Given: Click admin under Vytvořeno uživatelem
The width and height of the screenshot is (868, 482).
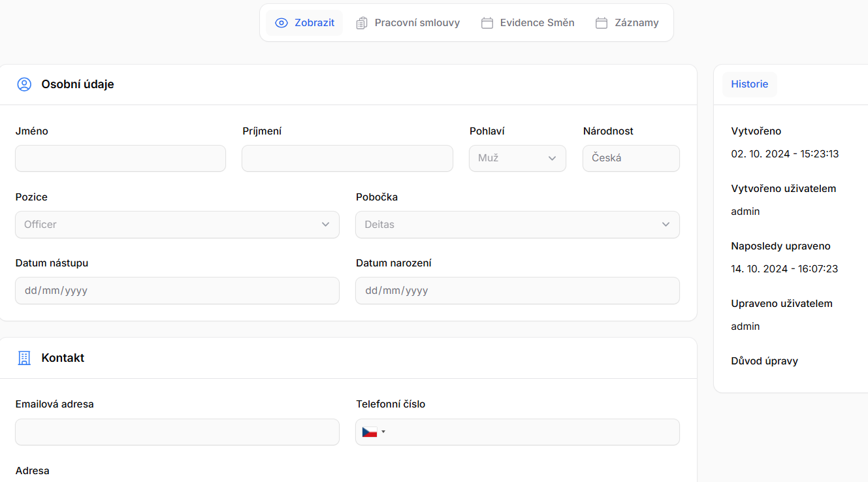Looking at the screenshot, I should tap(745, 212).
